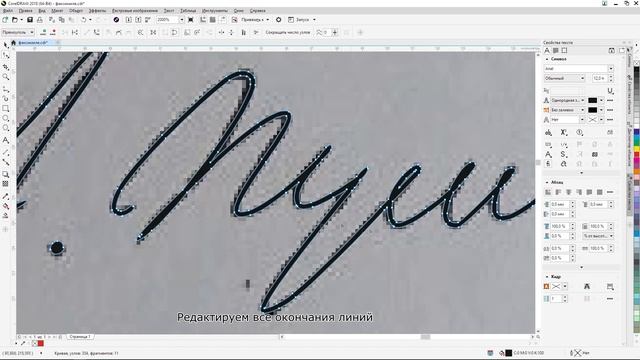Select the Polygon tool
640x360 pixels.
[6, 128]
